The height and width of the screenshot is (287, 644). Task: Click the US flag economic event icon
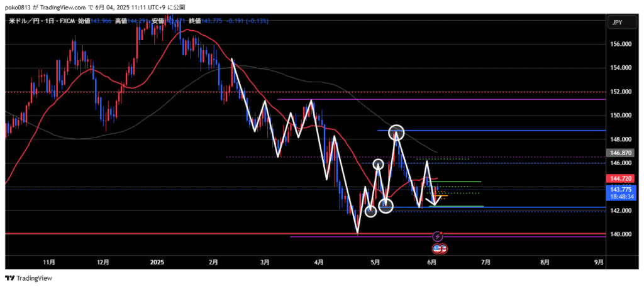click(441, 249)
